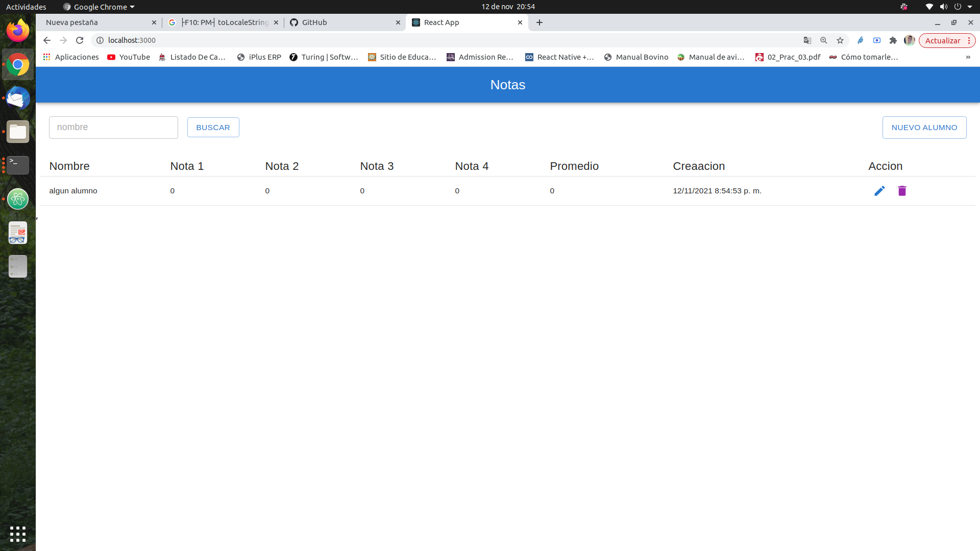980x551 pixels.
Task: Click the nombre search input field
Action: pos(113,127)
